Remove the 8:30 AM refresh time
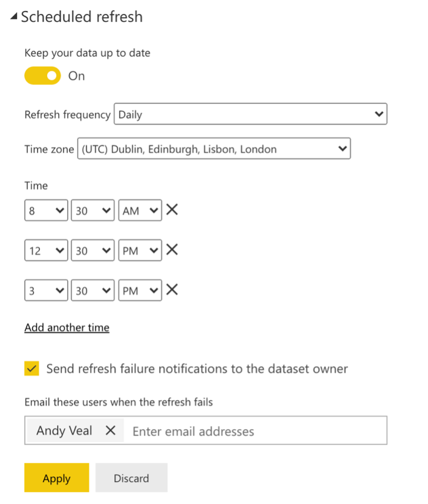428x504 pixels. point(172,210)
